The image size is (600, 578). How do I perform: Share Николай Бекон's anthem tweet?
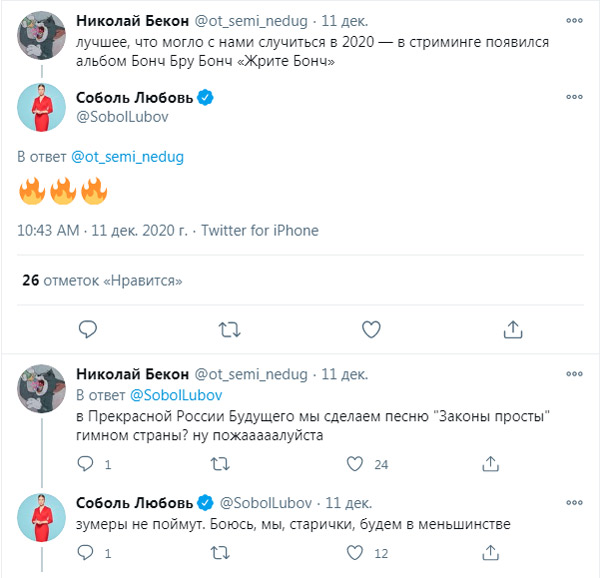point(490,464)
